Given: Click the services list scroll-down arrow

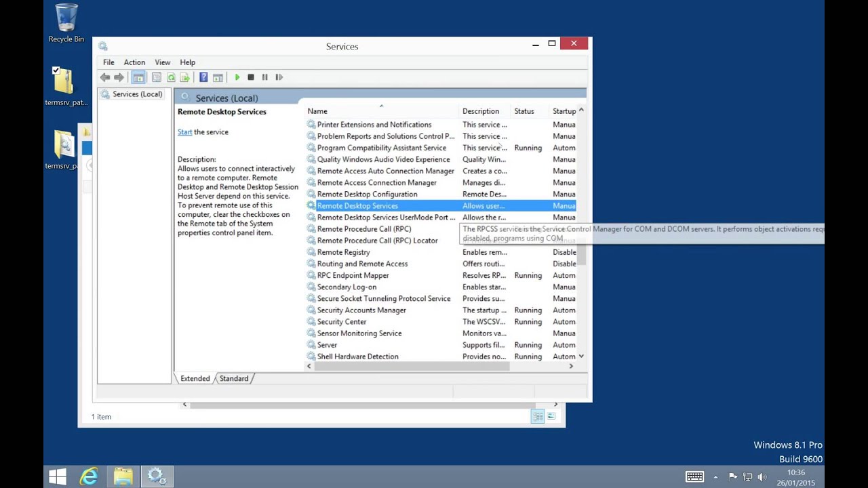Looking at the screenshot, I should pos(581,357).
